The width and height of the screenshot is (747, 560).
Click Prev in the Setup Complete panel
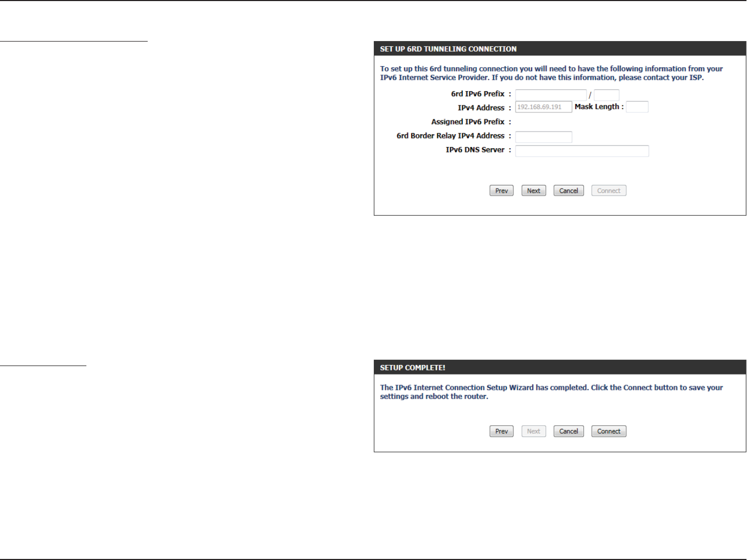(x=502, y=432)
